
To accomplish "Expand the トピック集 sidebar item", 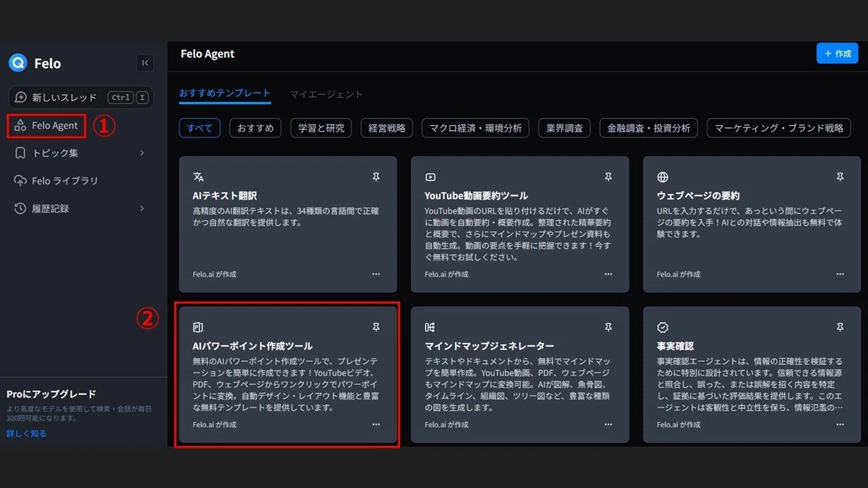I will (80, 153).
